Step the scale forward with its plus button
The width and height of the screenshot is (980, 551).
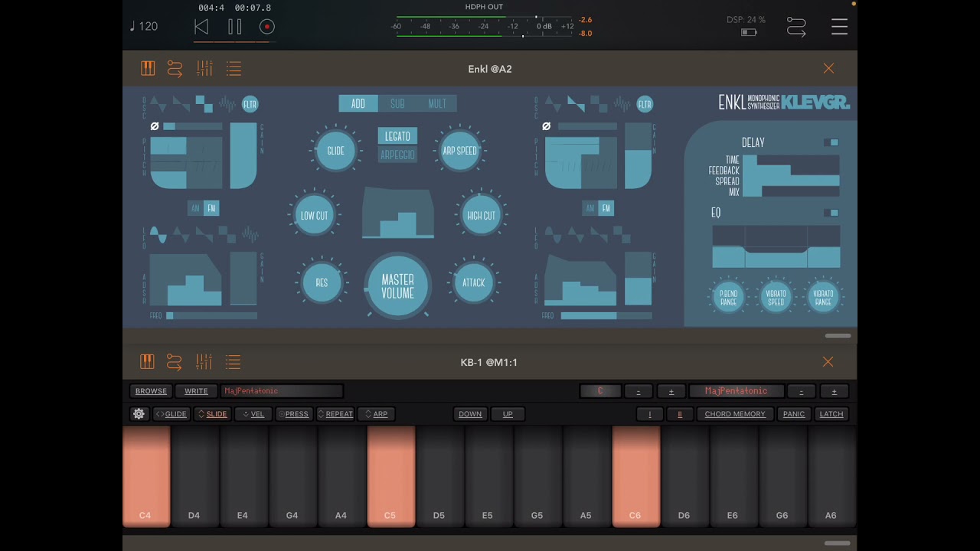[x=834, y=391]
